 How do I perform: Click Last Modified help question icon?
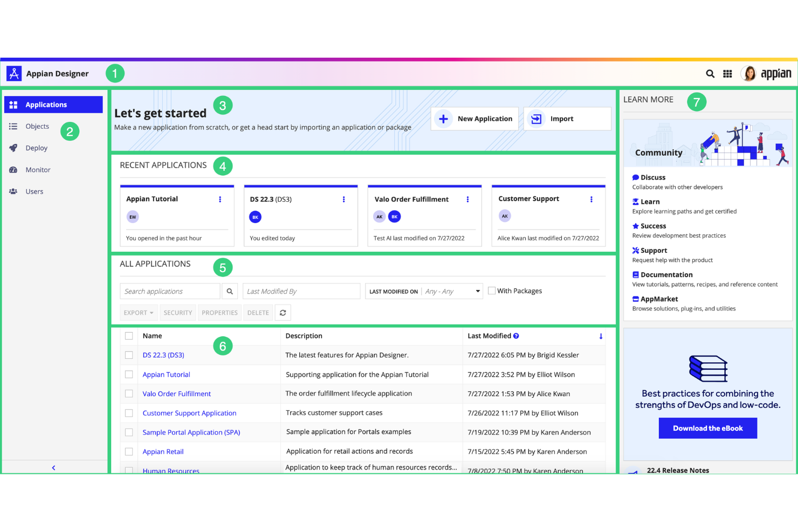click(516, 336)
